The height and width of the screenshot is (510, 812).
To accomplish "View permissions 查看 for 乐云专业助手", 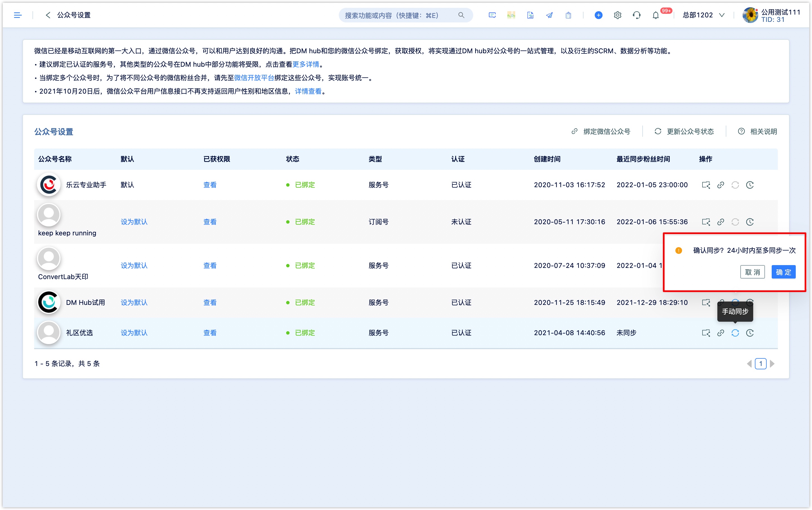I will (x=210, y=185).
